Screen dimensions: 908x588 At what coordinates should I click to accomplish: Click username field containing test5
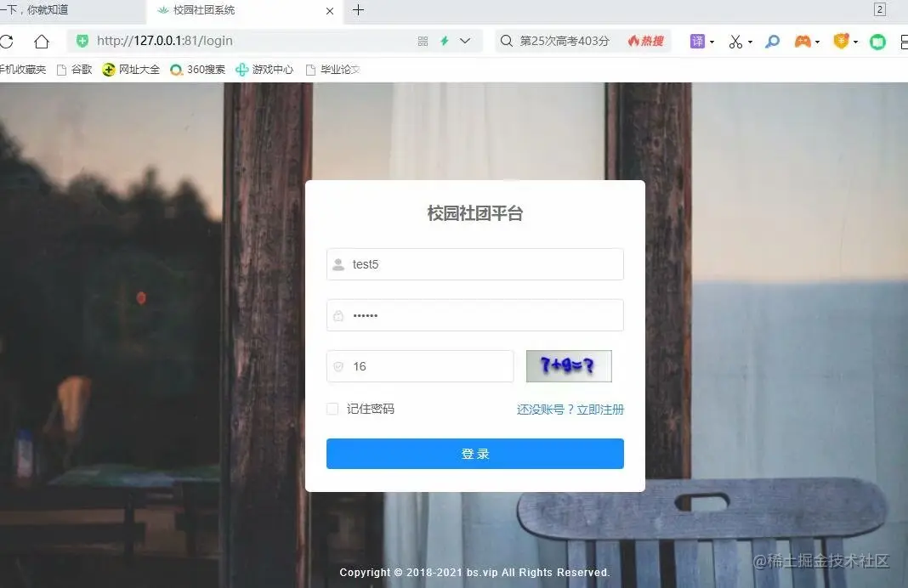(x=475, y=264)
